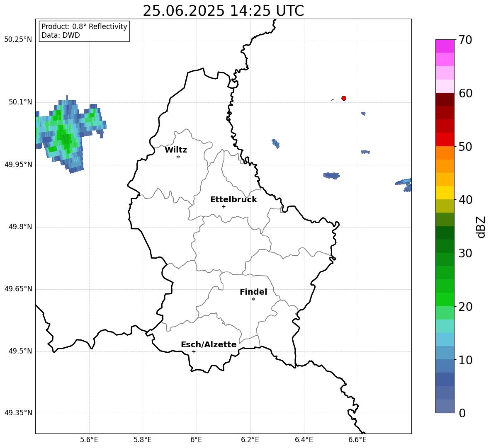Click the Wiltz station cross marker
Image resolution: width=491 pixels, height=448 pixels.
(178, 157)
